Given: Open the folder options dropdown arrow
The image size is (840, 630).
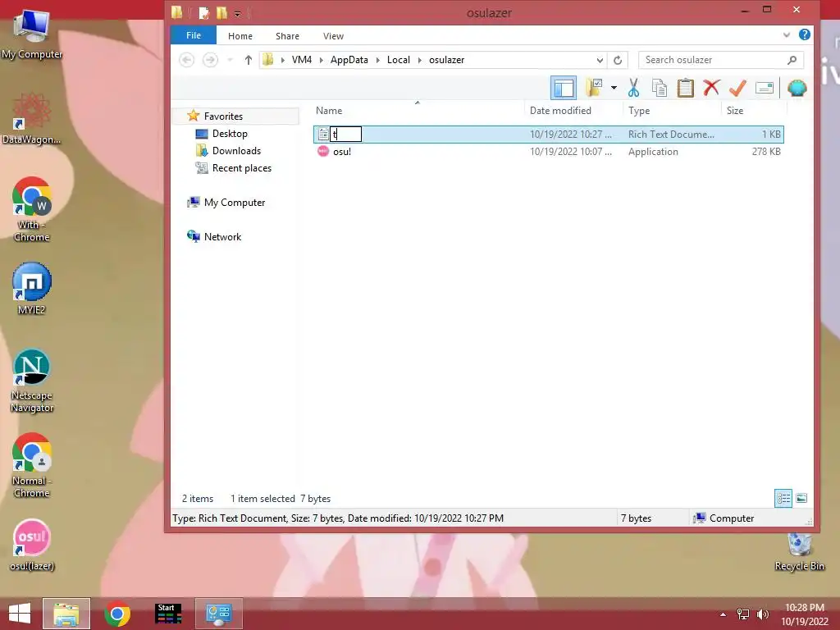Looking at the screenshot, I should click(x=614, y=88).
